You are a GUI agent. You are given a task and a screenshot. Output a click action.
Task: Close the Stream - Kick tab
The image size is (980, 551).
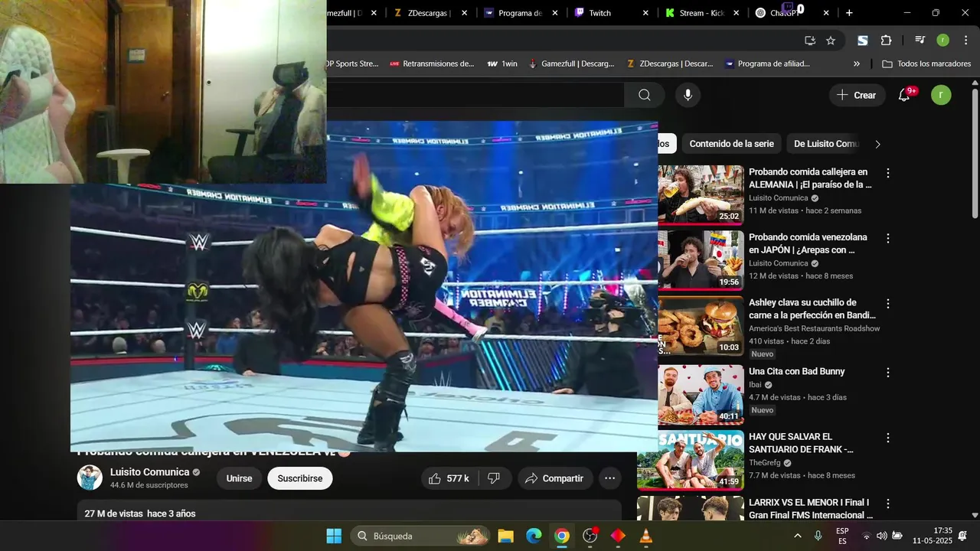tap(737, 13)
